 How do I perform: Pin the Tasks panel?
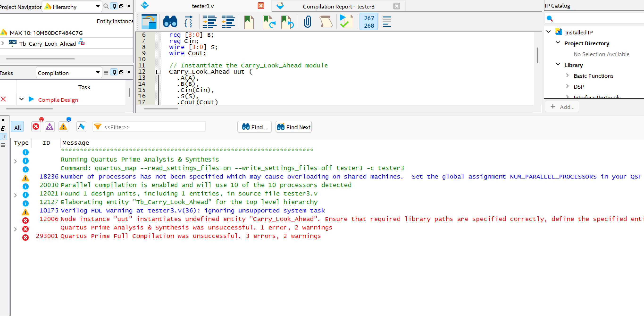point(114,72)
